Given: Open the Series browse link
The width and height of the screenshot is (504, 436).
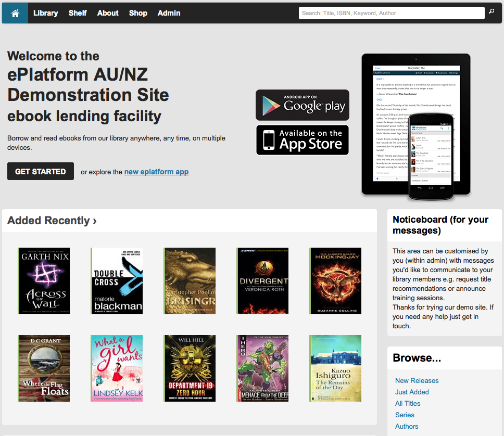Looking at the screenshot, I should pos(405,415).
